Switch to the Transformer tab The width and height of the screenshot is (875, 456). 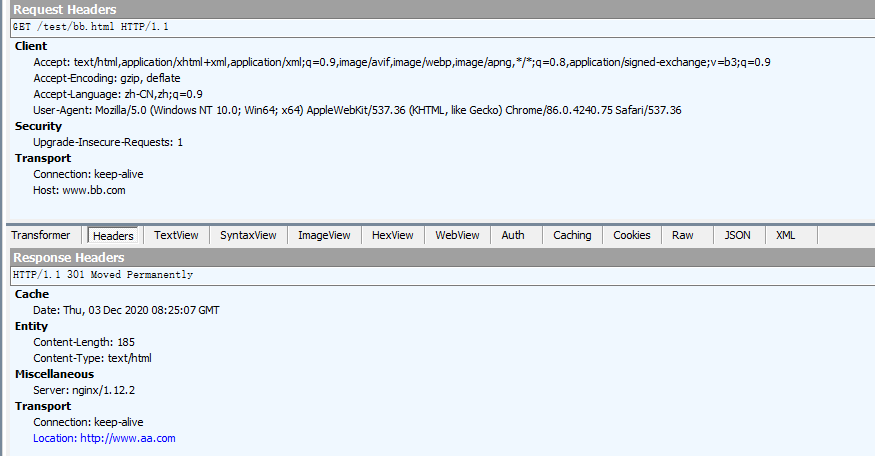tap(41, 236)
